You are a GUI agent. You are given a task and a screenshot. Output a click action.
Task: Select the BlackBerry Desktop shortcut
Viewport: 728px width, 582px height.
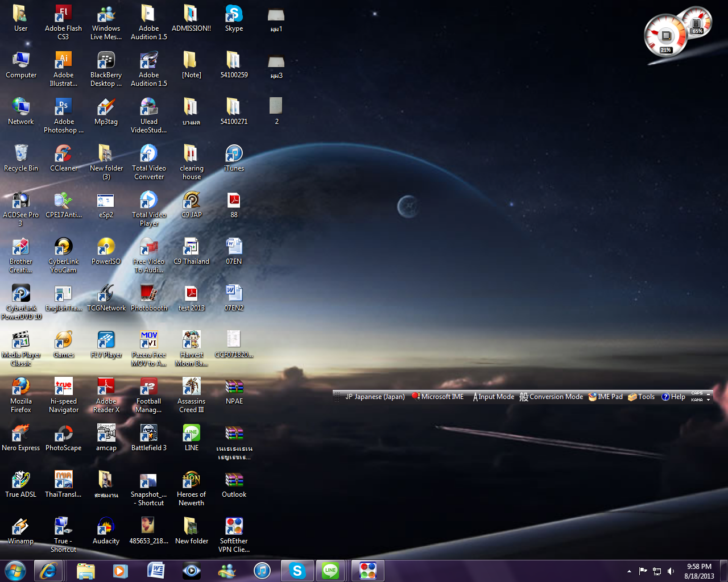tap(106, 69)
